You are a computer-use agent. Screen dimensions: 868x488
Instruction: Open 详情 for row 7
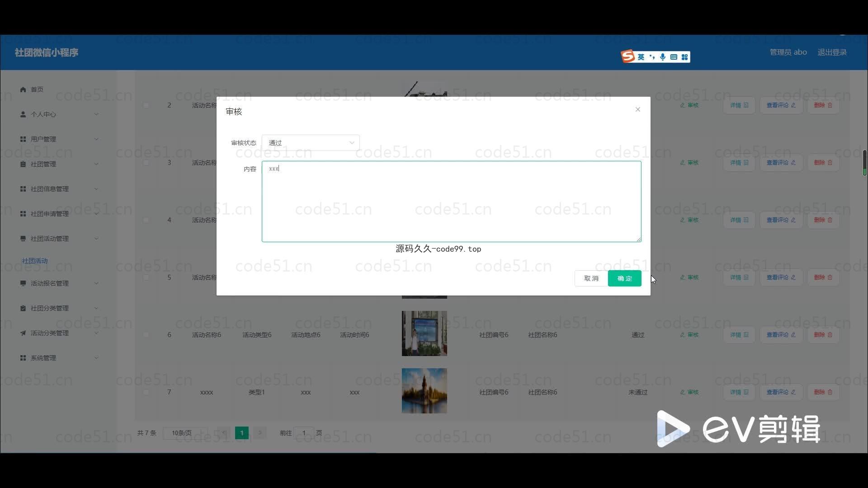pos(739,392)
